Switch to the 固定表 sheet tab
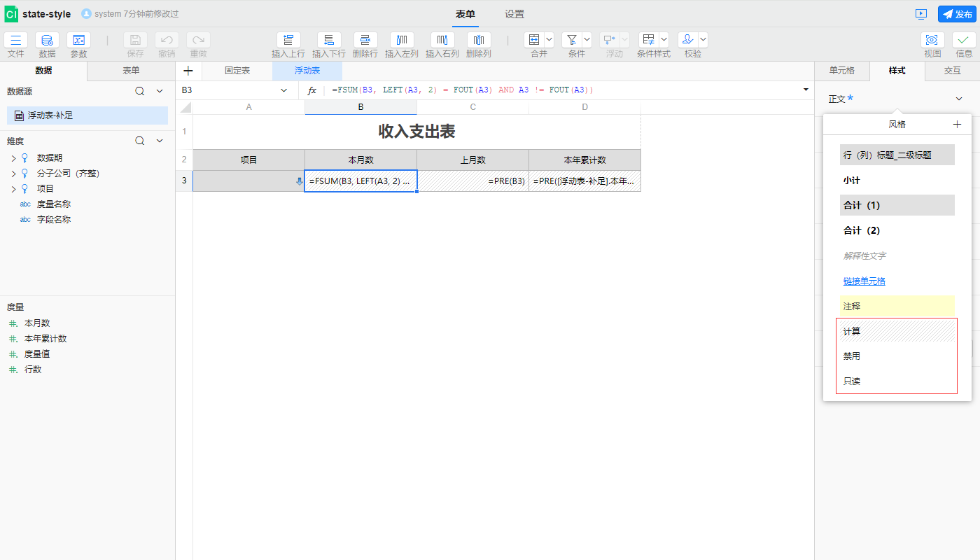This screenshot has height=560, width=980. (x=237, y=71)
